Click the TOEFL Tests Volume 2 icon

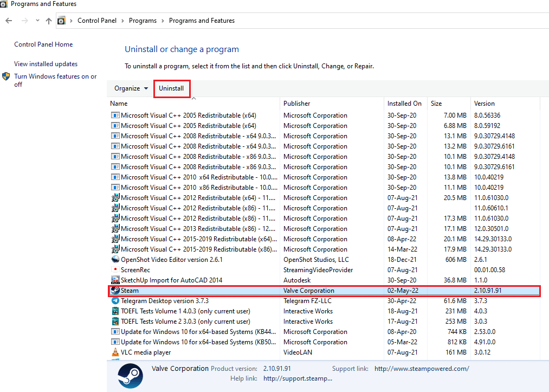click(x=115, y=321)
